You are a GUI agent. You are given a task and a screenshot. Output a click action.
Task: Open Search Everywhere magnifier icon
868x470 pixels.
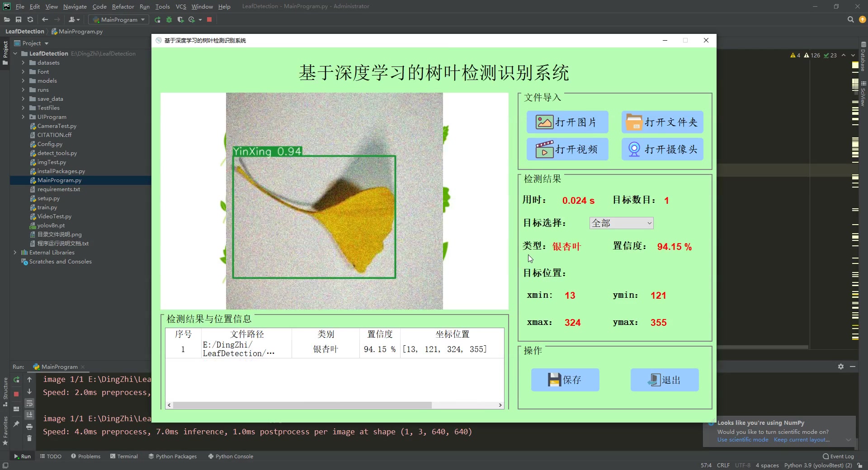850,19
